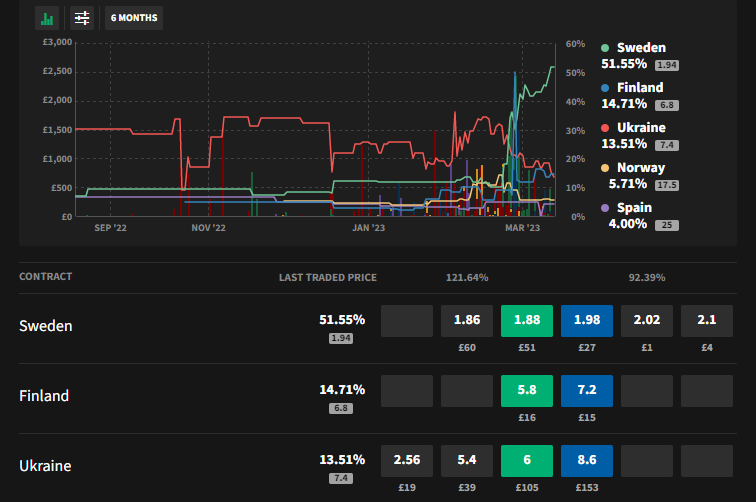This screenshot has height=502, width=756.
Task: Click Sweden 2.1 price button
Action: tap(707, 321)
